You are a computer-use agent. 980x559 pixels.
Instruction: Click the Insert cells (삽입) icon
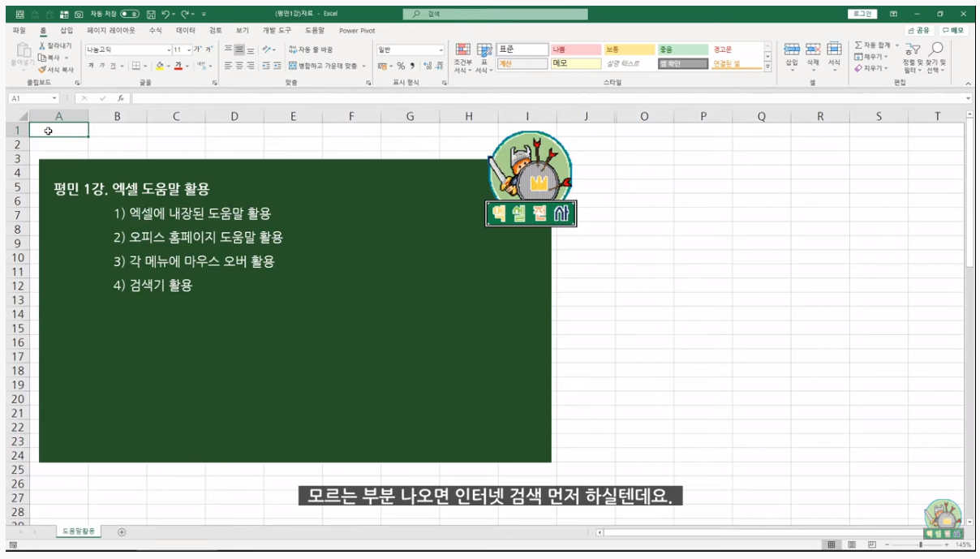click(792, 50)
